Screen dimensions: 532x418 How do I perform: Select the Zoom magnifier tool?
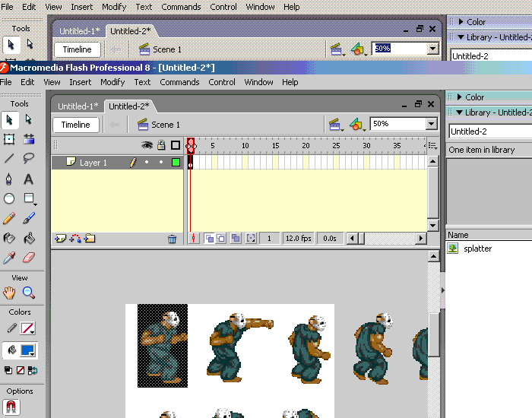click(29, 293)
